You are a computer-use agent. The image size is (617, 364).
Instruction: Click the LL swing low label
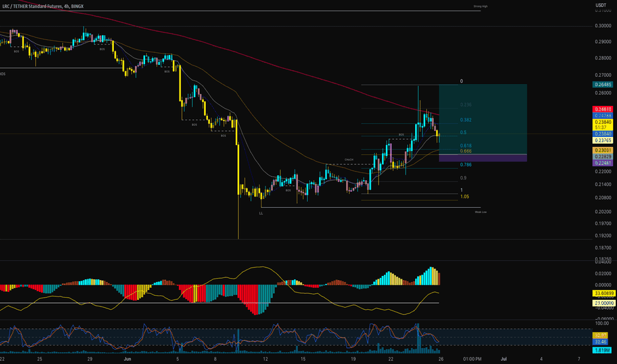tap(261, 213)
